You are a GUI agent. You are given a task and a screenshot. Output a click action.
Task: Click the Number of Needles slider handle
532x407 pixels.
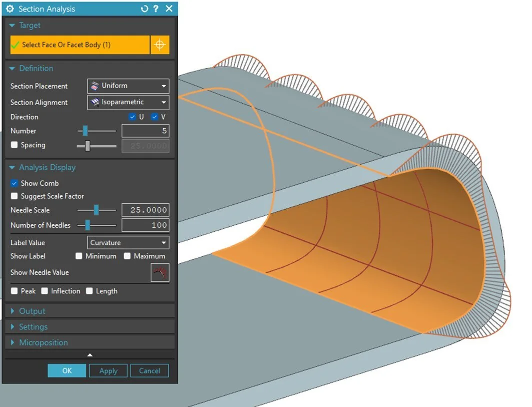(x=88, y=225)
